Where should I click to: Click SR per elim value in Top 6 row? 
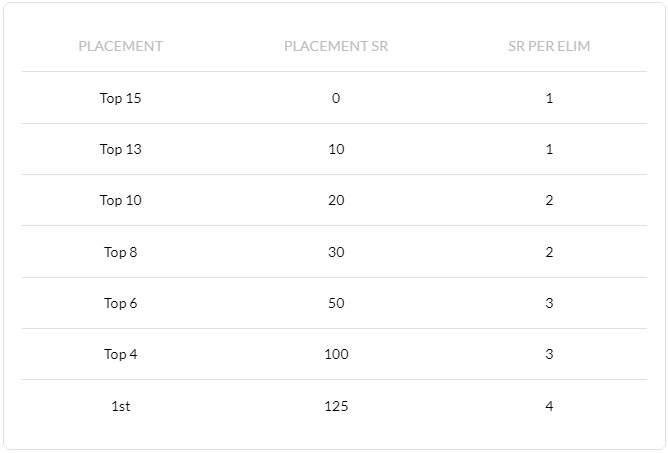pos(549,303)
